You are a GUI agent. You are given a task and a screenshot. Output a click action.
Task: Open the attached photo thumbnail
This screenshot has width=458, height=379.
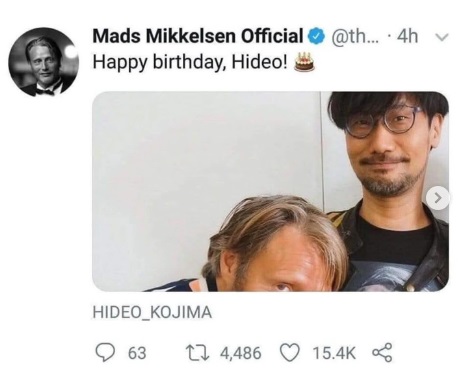(x=270, y=191)
